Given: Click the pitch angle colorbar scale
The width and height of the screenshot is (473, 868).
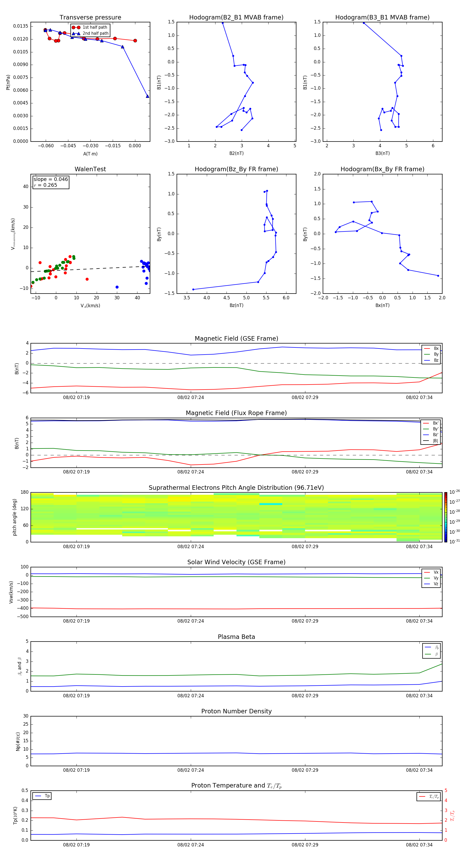Looking at the screenshot, I should click(446, 517).
